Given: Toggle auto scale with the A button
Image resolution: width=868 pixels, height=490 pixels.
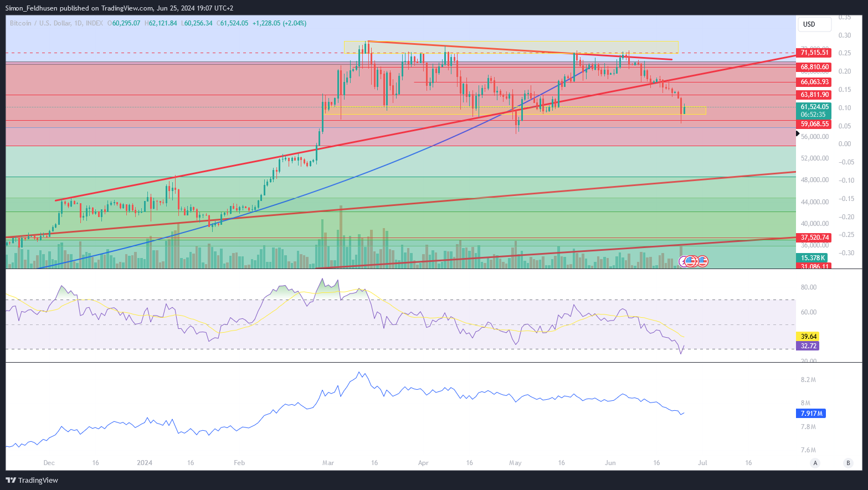Looking at the screenshot, I should point(815,463).
